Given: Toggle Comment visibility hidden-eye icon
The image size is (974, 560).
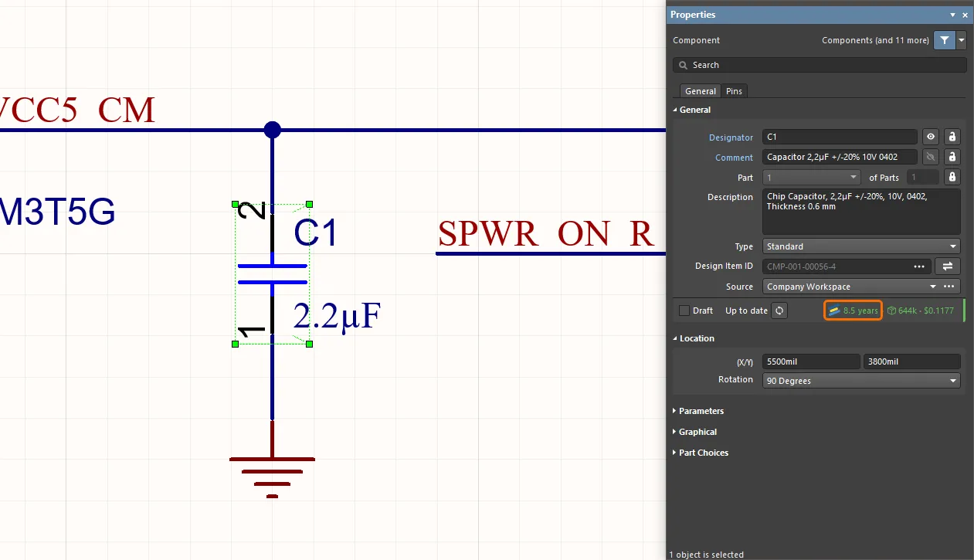Looking at the screenshot, I should 931,157.
